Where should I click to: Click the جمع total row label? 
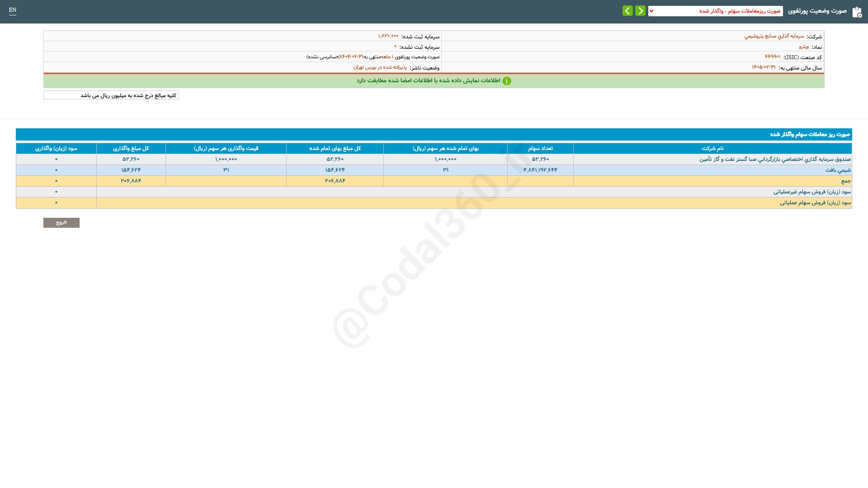tap(845, 181)
